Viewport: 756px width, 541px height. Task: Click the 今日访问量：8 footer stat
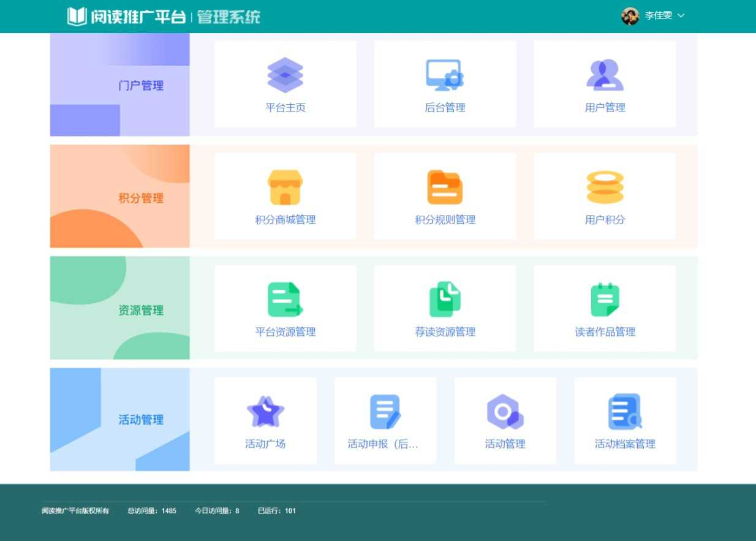(217, 510)
